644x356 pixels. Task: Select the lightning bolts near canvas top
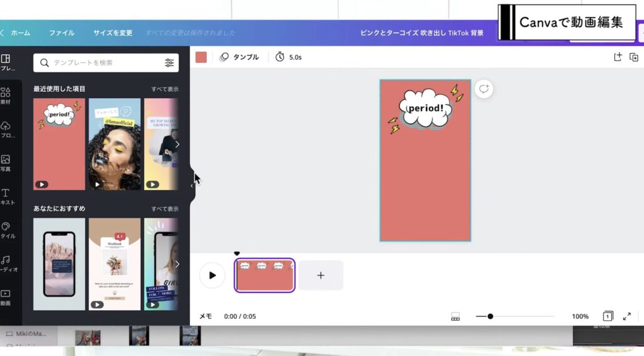457,93
